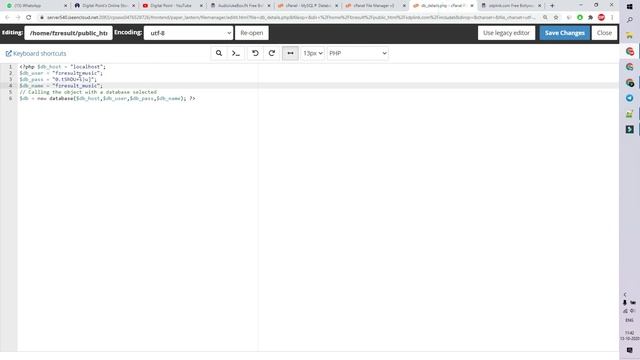Reload the current page
Screen dimensions: 640x360
click(29, 18)
